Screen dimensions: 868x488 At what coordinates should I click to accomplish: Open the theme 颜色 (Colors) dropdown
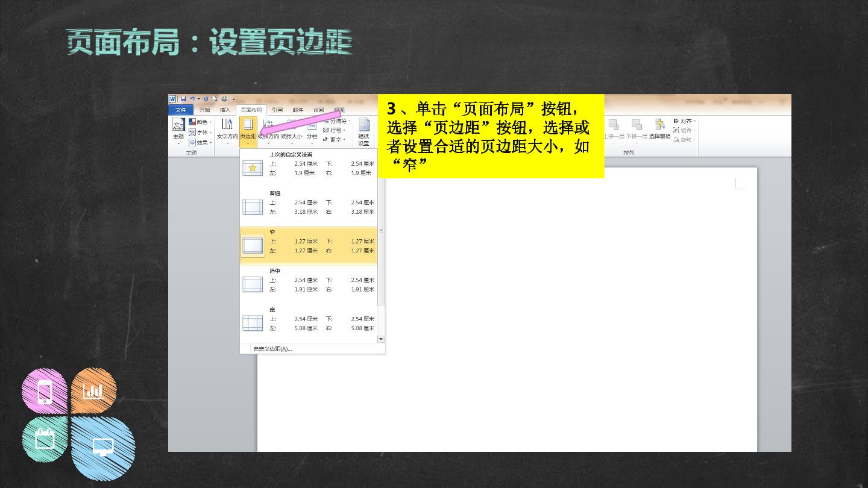pos(200,122)
